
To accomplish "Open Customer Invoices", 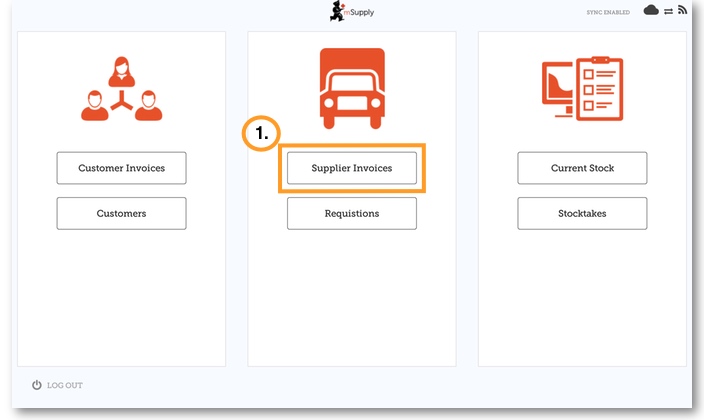I will 121,168.
